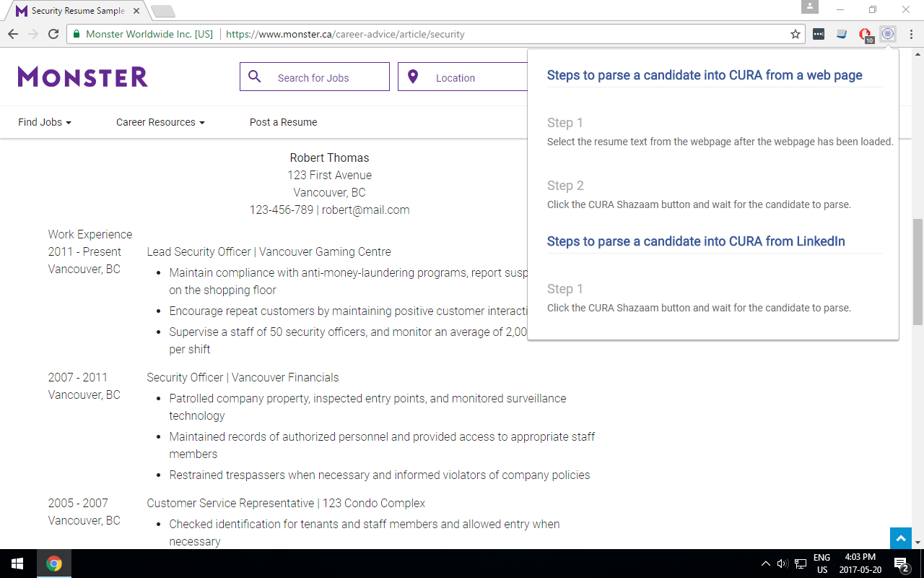Click the Monster magnifying glass search icon

[x=254, y=76]
